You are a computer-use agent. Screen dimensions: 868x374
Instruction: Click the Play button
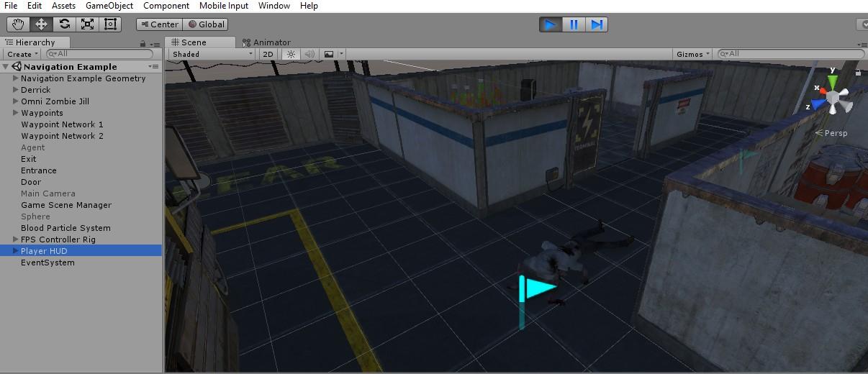tap(551, 24)
